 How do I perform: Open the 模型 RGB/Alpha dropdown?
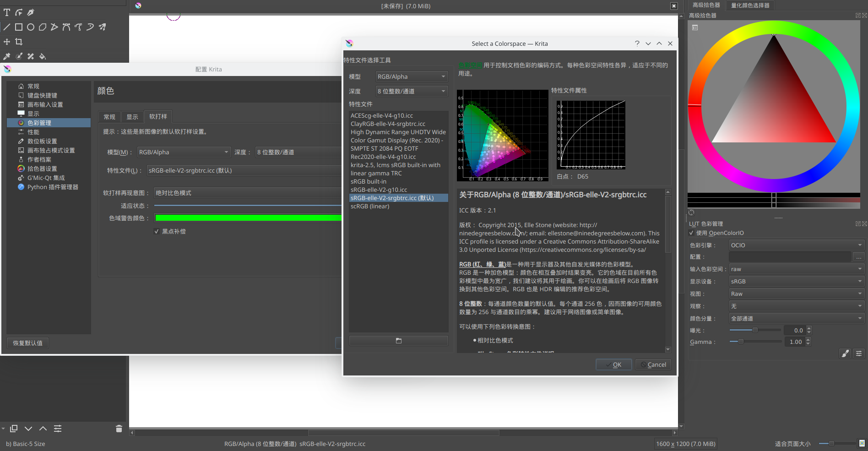tap(411, 76)
